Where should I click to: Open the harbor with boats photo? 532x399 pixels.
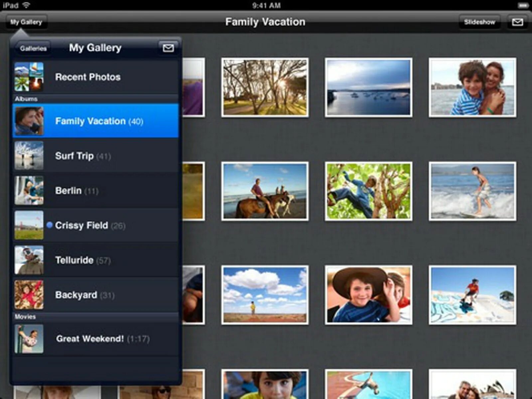coord(368,87)
